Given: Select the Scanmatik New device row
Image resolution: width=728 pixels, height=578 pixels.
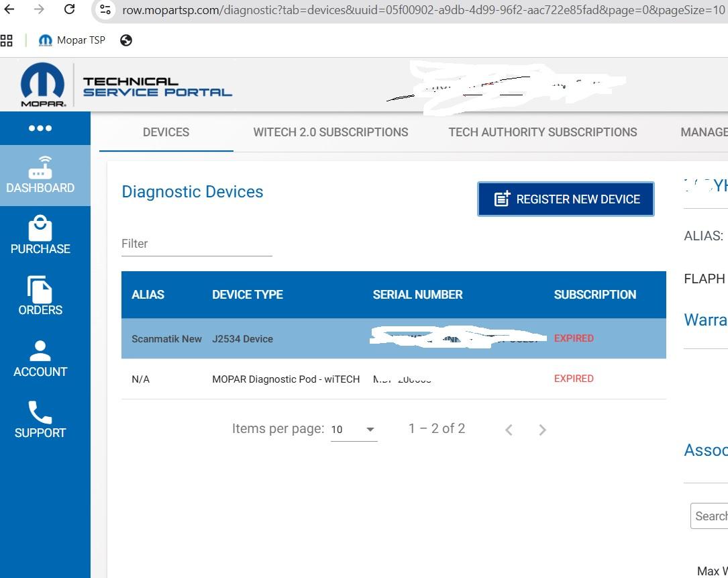Looking at the screenshot, I should point(394,338).
